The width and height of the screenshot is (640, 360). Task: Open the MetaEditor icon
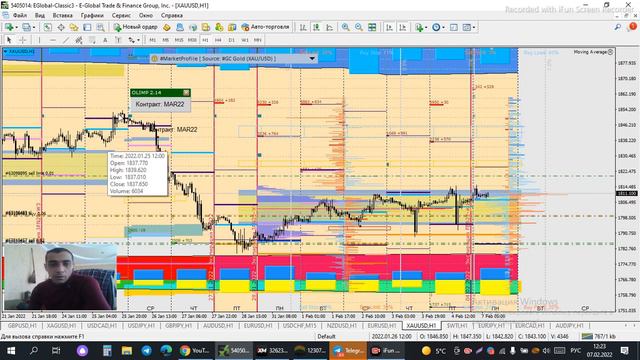tap(167, 27)
